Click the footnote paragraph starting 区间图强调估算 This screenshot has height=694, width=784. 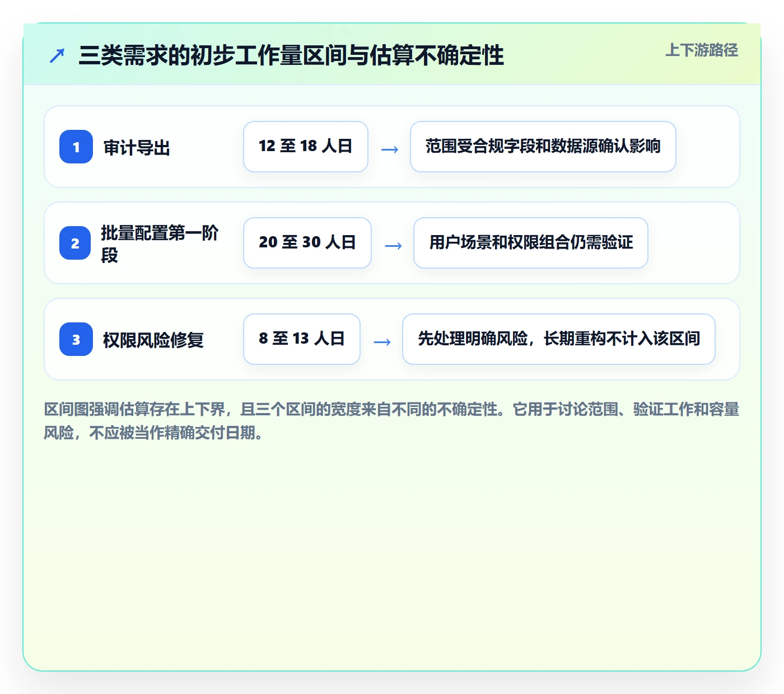(x=392, y=421)
